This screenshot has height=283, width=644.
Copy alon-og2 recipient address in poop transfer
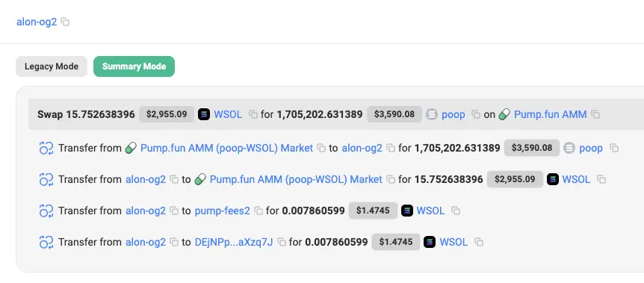point(391,148)
